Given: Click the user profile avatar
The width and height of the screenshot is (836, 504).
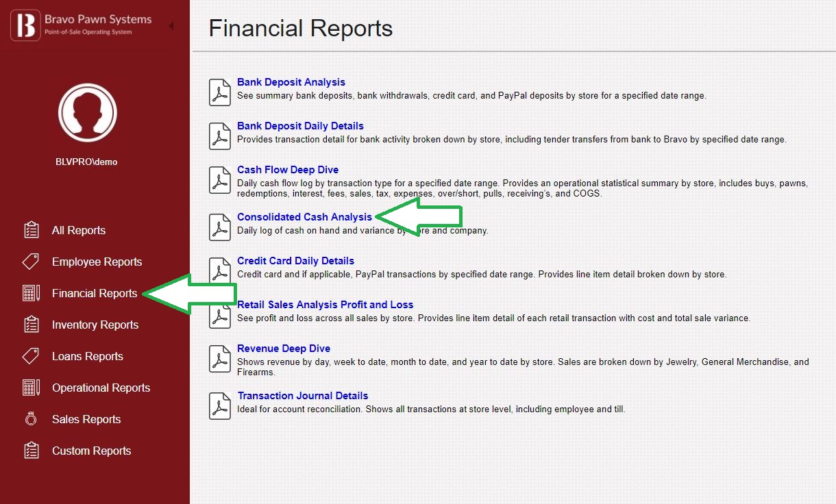Looking at the screenshot, I should coord(88,112).
